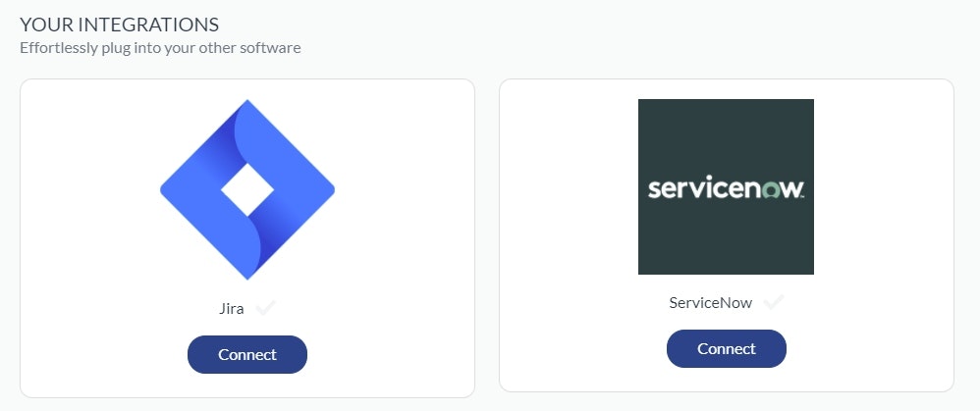Click the checkmark icon beside ServiceNow label
The height and width of the screenshot is (411, 980).
click(x=774, y=302)
